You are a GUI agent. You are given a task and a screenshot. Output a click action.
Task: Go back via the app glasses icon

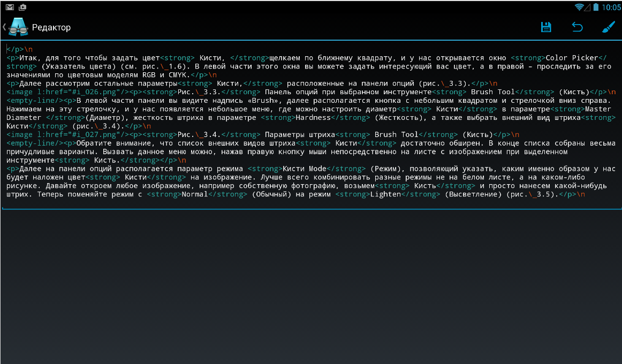tap(18, 27)
